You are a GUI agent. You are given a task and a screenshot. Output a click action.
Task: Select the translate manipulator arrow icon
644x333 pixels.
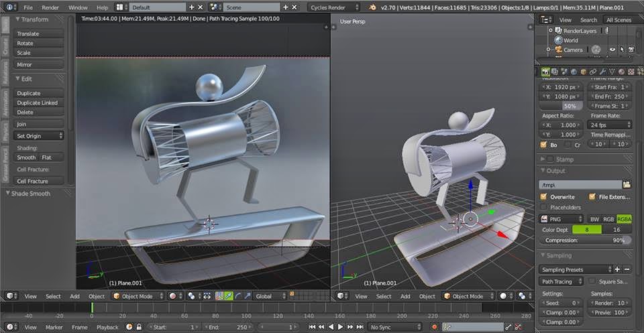pyautogui.click(x=230, y=296)
